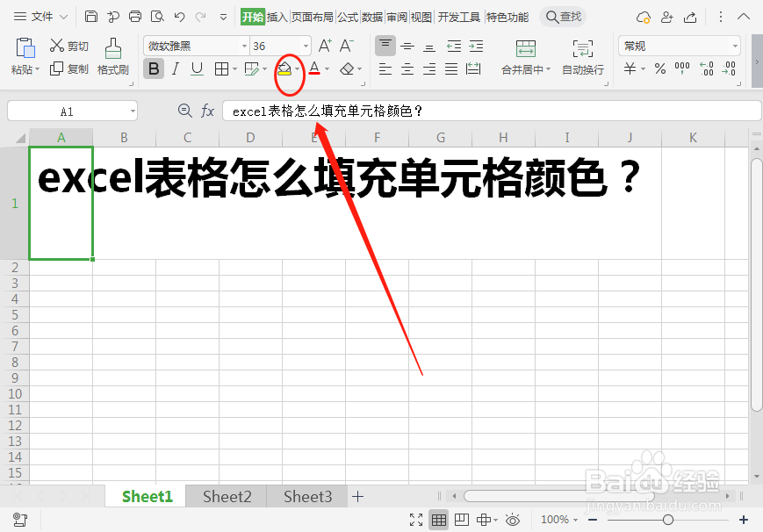Click the distributed alignment icon
The width and height of the screenshot is (763, 532).
[x=473, y=68]
